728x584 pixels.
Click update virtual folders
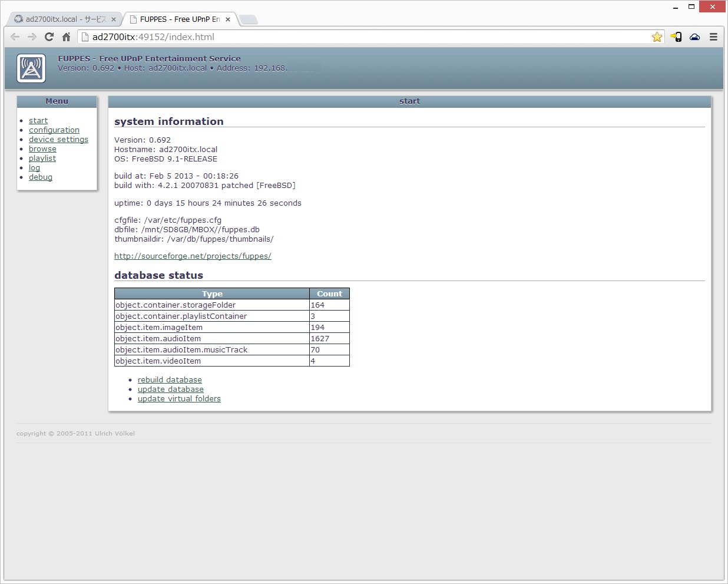(x=179, y=399)
